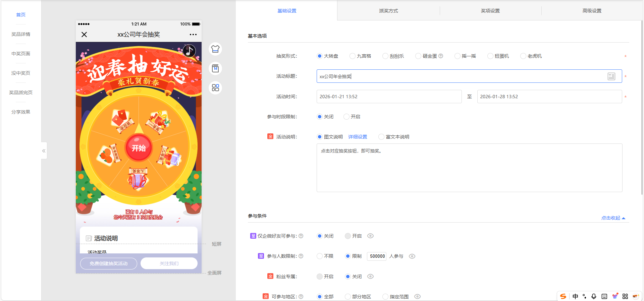
Task: Toggle the eye icon for 粉丝专属
Action: pos(370,277)
